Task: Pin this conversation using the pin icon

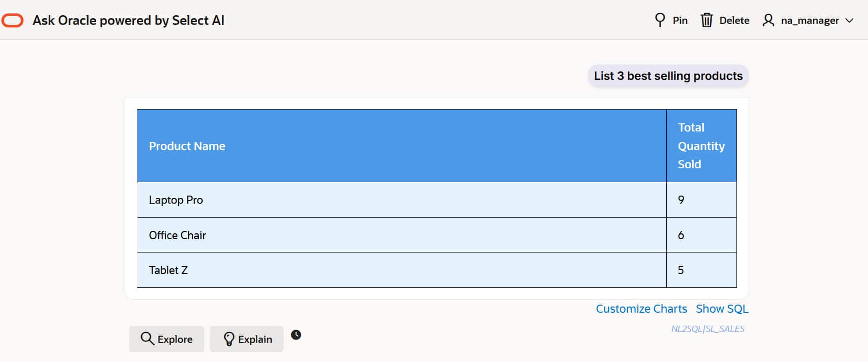Action: [660, 20]
